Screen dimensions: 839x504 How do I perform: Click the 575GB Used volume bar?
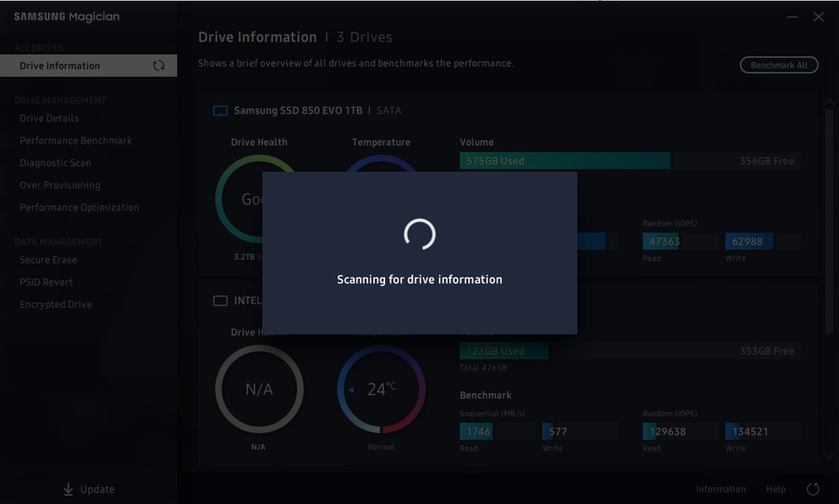(x=565, y=161)
